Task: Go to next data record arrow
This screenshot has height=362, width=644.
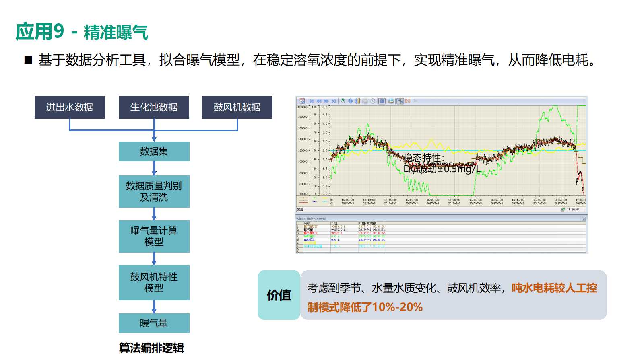Action: [x=326, y=101]
